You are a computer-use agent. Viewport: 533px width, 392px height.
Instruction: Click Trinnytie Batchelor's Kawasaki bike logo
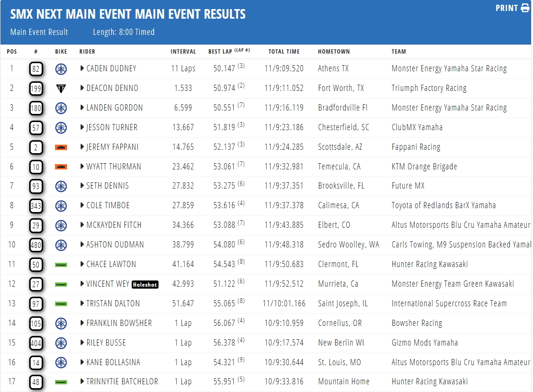pos(61,382)
